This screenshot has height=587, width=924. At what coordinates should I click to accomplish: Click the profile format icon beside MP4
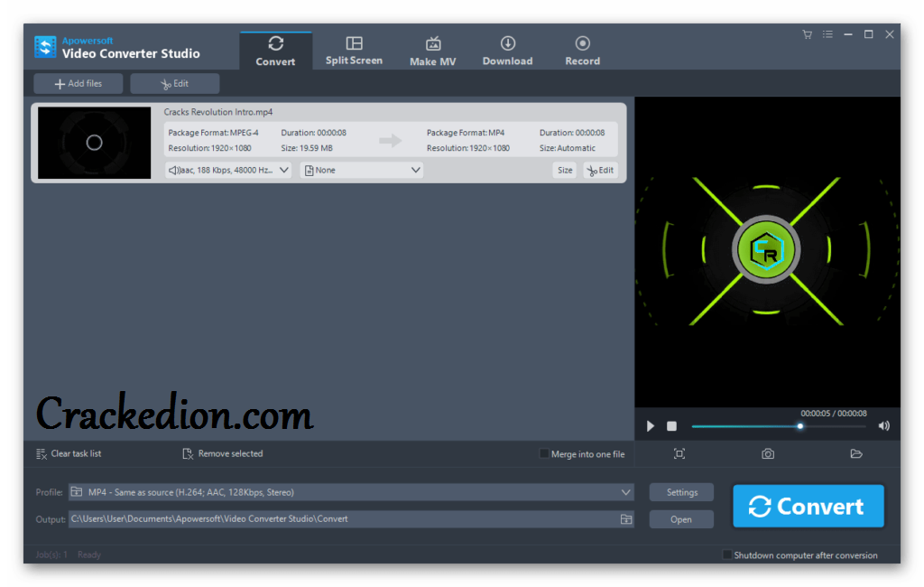(77, 492)
